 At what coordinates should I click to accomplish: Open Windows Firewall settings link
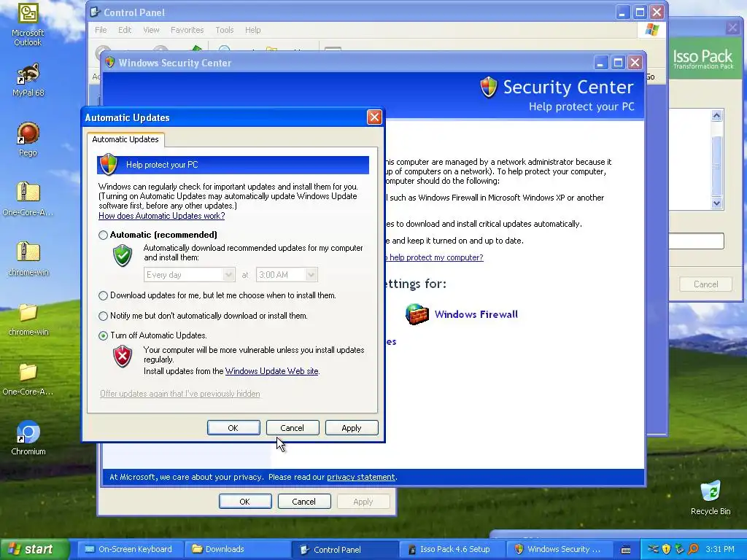tap(476, 314)
